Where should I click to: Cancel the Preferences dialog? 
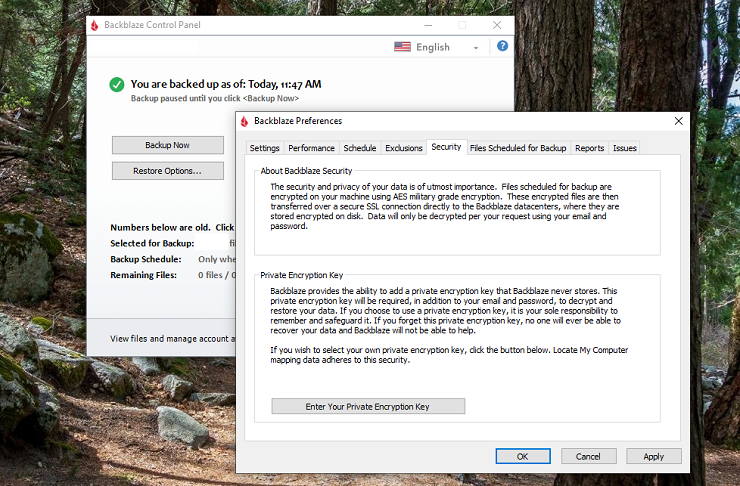pos(588,456)
